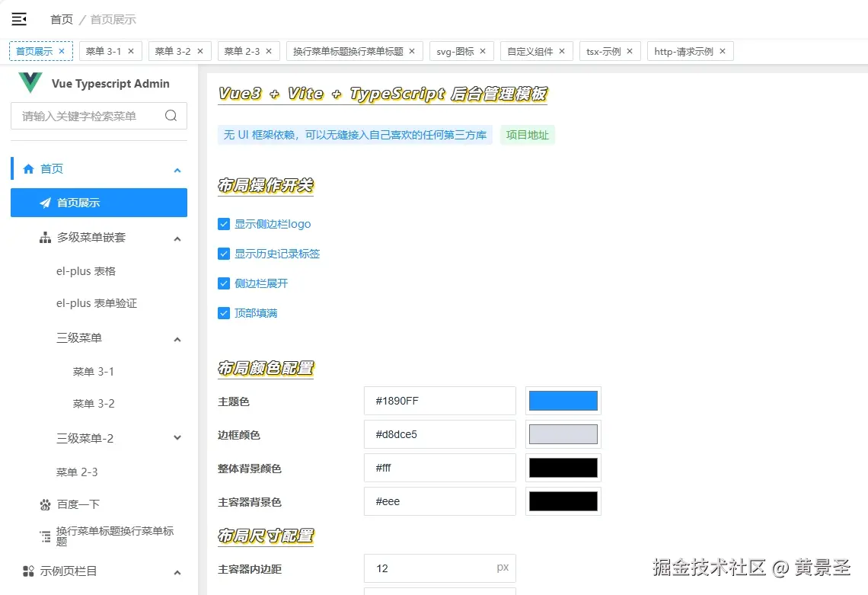Screen dimensions: 868x595
Task: Click the 整体背景颜色 input #fff
Action: click(x=439, y=468)
